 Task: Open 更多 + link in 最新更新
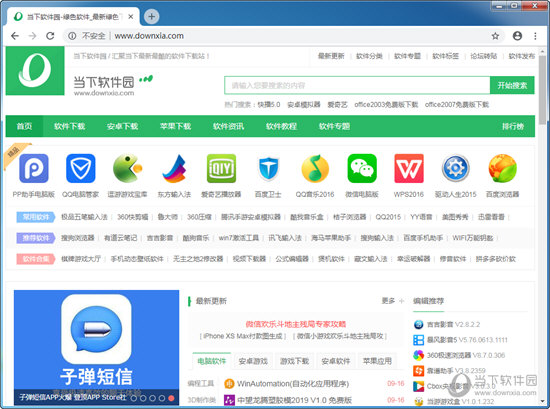tap(393, 301)
